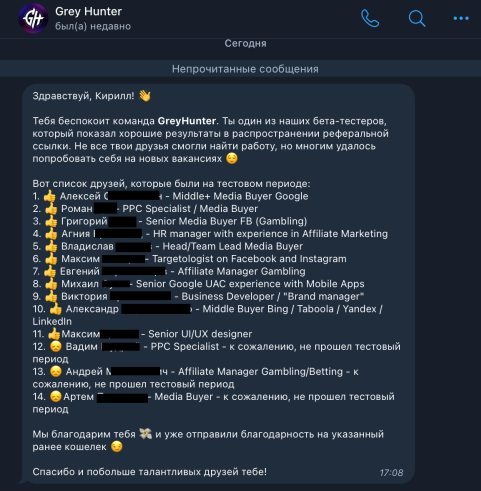Screen dimensions: 481x491
Task: Click the "Непрочитанные сообщения" divider bar
Action: click(x=240, y=69)
